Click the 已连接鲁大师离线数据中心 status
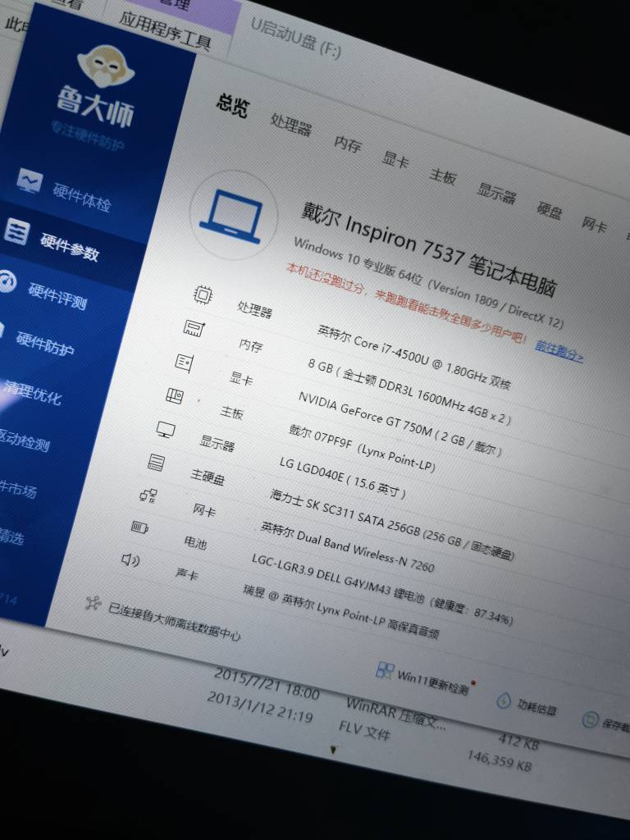Image resolution: width=630 pixels, height=840 pixels. pos(174,620)
